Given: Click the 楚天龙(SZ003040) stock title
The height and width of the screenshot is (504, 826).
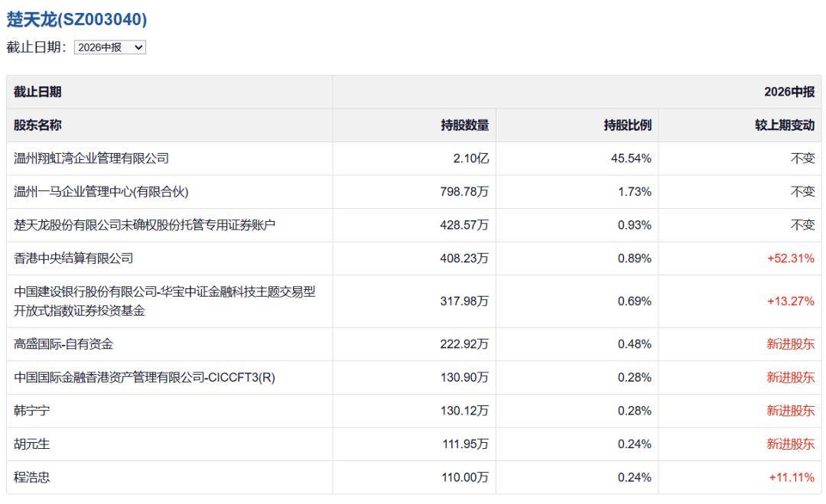Looking at the screenshot, I should point(77,19).
